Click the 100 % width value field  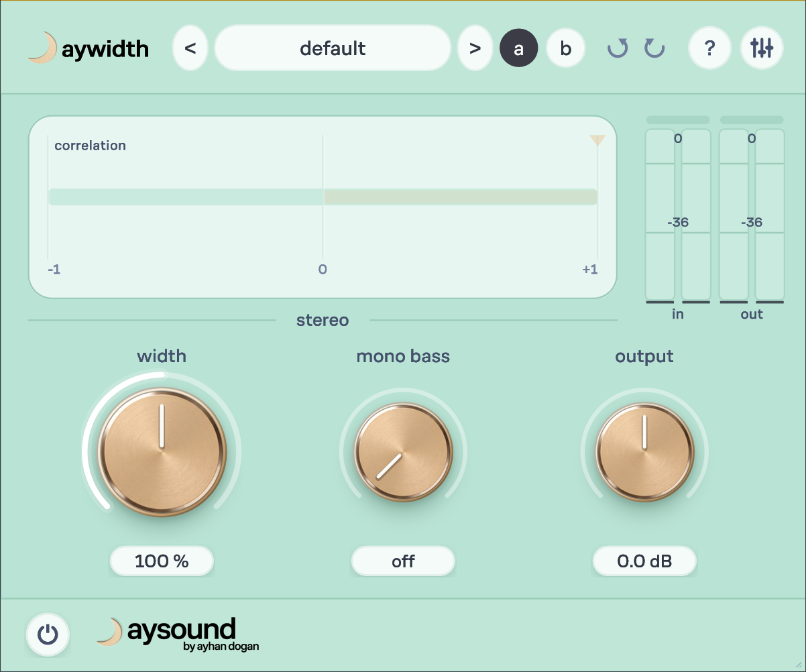point(162,561)
